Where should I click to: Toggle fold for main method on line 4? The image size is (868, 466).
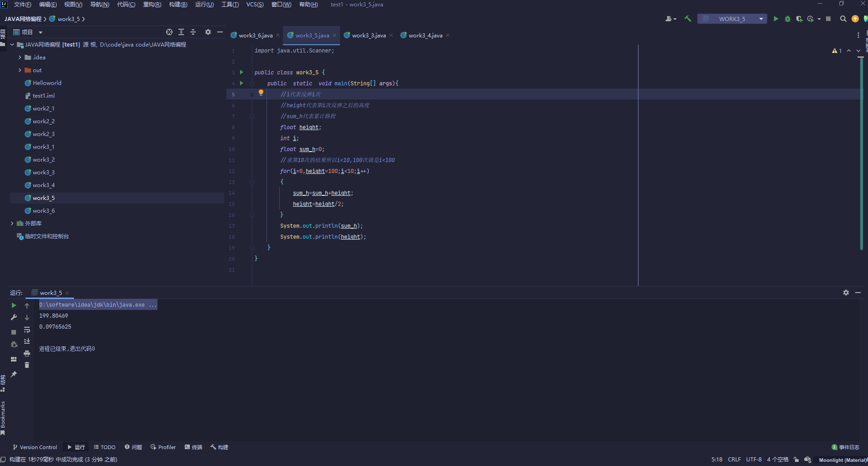[x=252, y=84]
